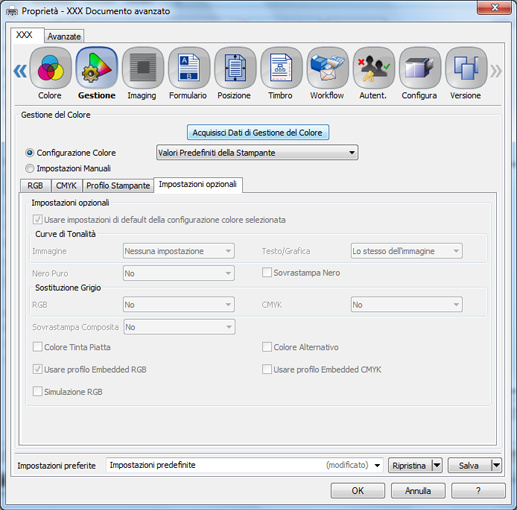
Task: Enable the Sovrastampa Nero checkbox
Action: pyautogui.click(x=267, y=272)
